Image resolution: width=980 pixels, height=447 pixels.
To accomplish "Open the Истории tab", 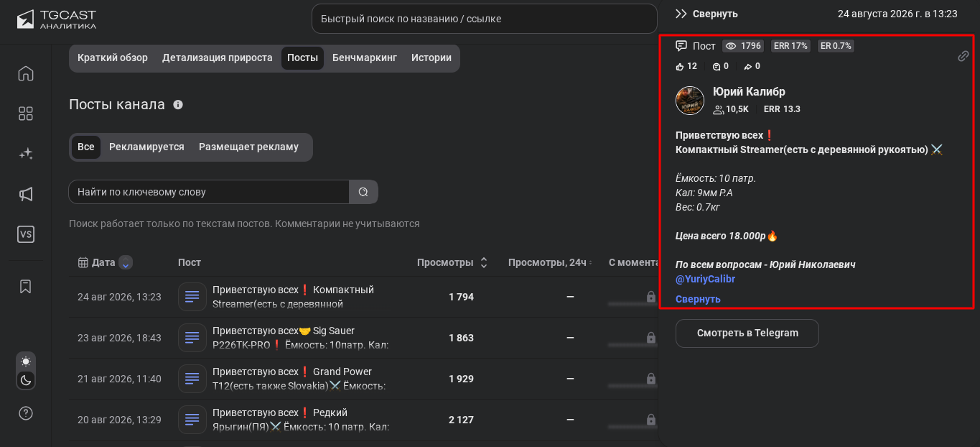I will (431, 58).
